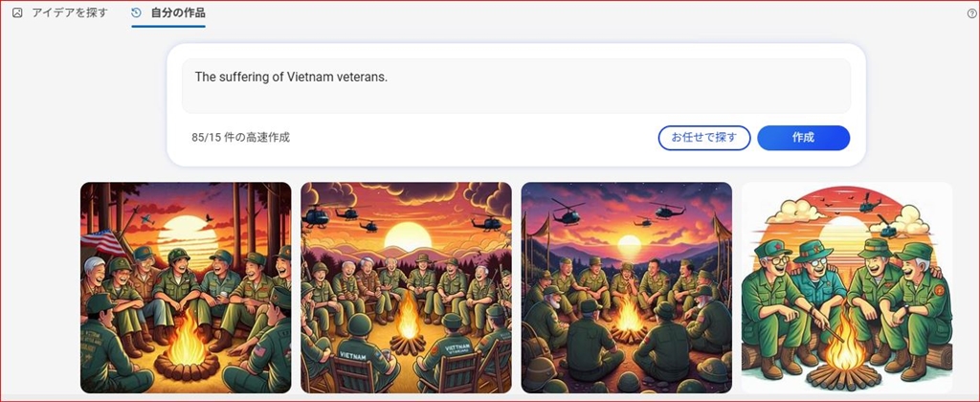Click the 85/15 件の高速作成 counter text
Screen dimensions: 980x402
240,138
